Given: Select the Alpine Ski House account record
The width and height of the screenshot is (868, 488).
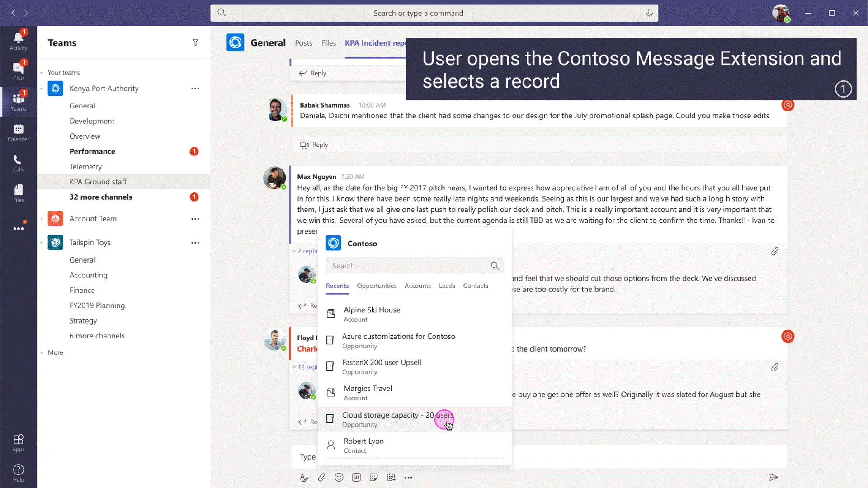Looking at the screenshot, I should (x=372, y=314).
